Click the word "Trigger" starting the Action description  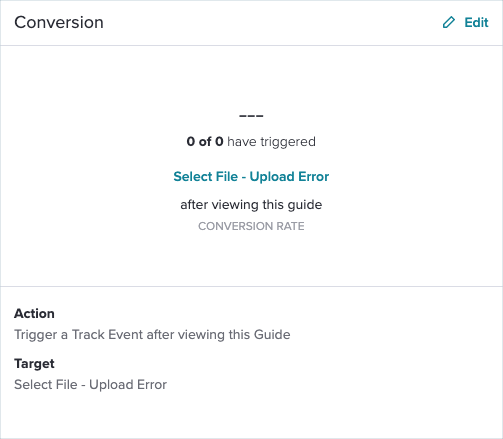(36, 335)
